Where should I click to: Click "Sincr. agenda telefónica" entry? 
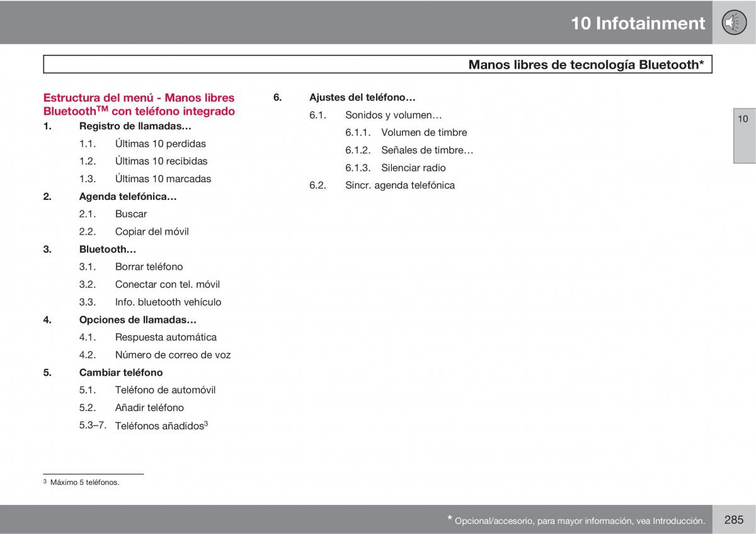(400, 187)
